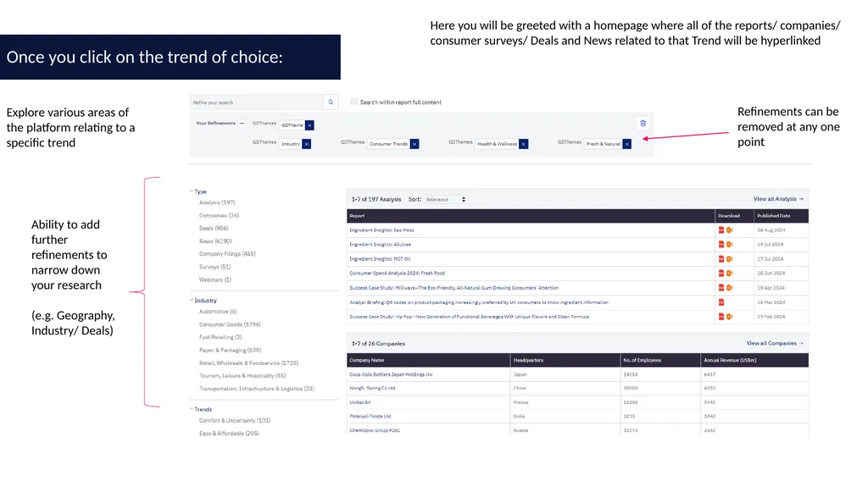Open Ingredient Insights: Allulose report

pyautogui.click(x=381, y=245)
